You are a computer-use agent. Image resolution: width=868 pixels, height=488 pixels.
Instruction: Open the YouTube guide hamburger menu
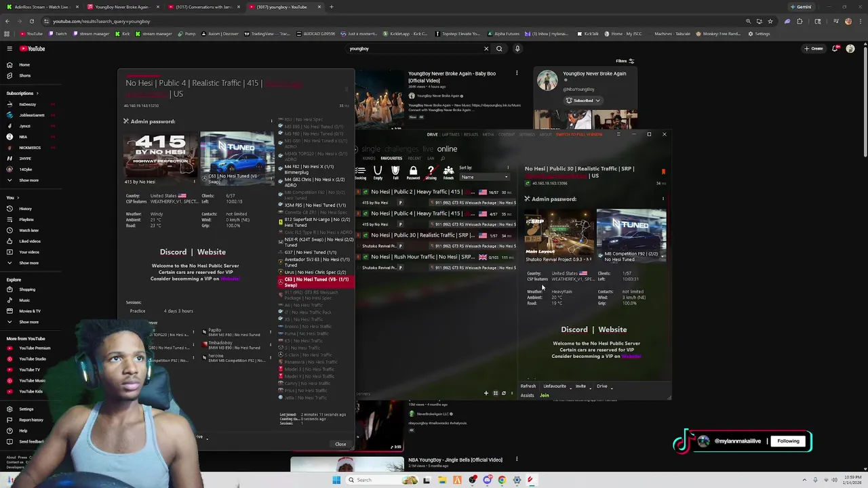tap(9, 49)
